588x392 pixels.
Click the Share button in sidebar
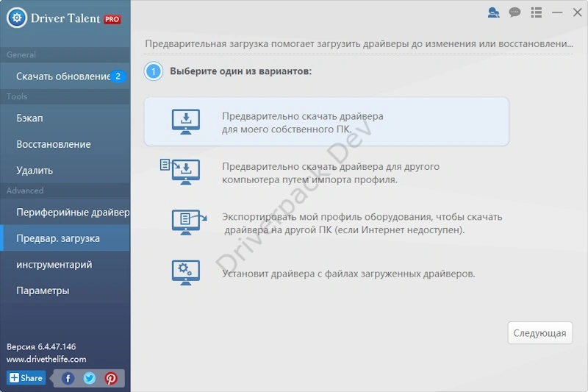pos(26,378)
